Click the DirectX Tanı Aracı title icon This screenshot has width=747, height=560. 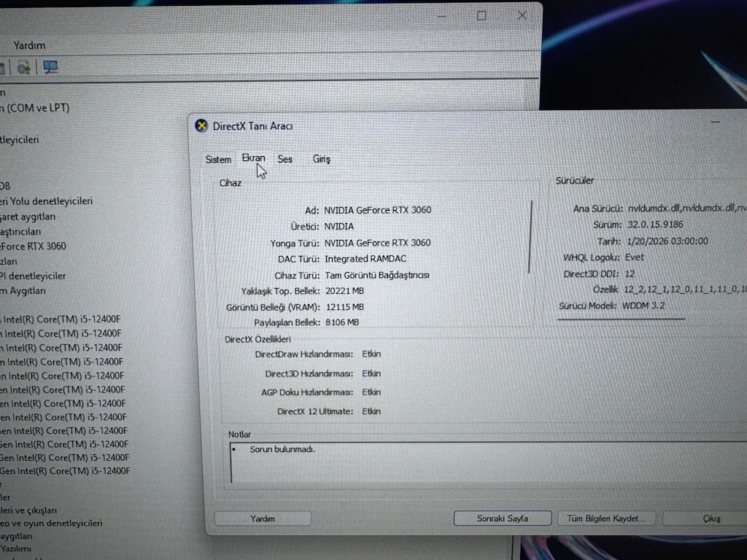pos(201,125)
